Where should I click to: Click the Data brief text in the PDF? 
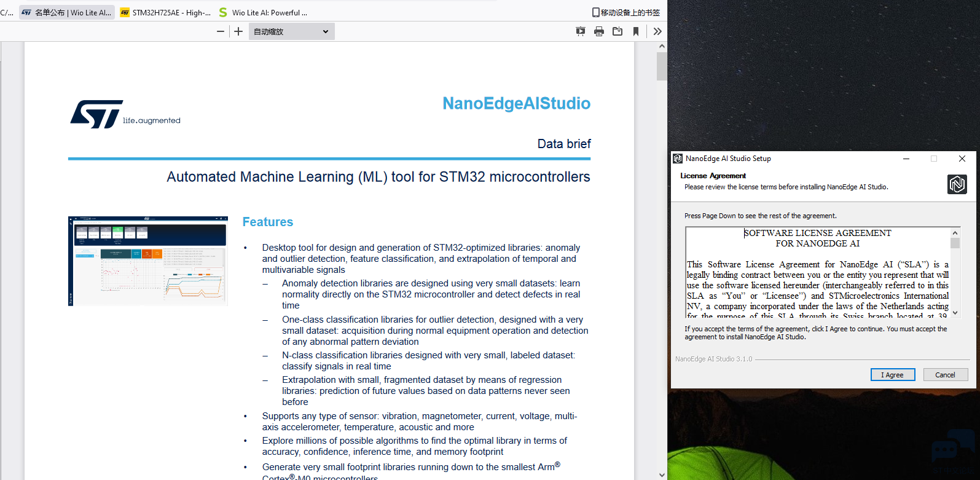click(564, 144)
